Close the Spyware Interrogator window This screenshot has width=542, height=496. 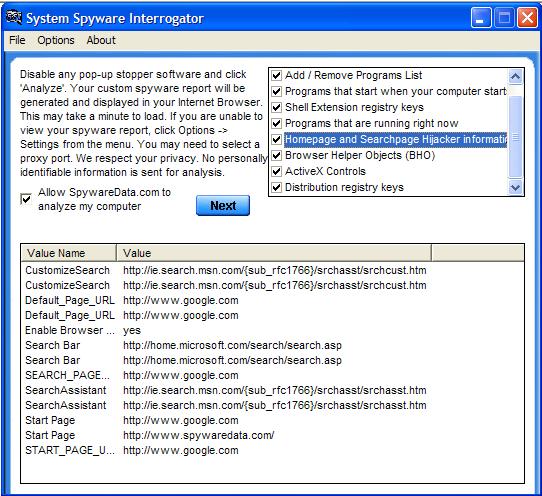pos(527,17)
